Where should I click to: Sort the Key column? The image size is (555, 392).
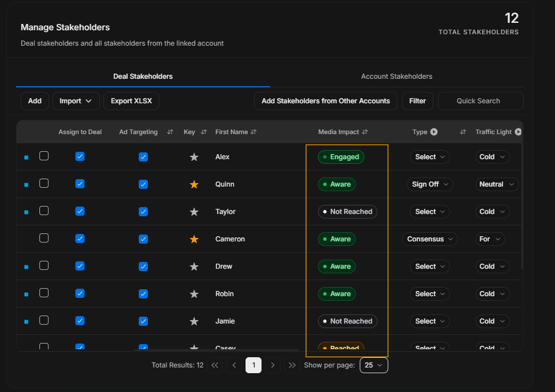coord(203,132)
